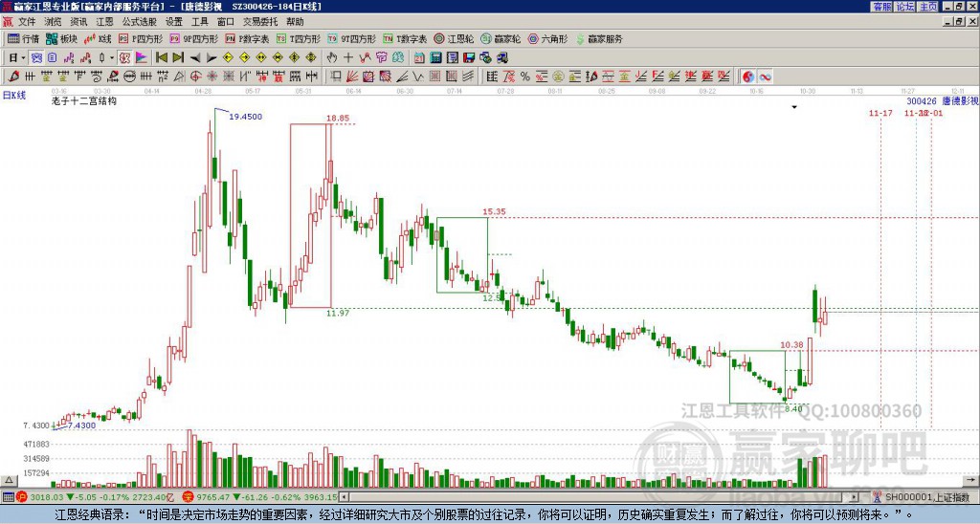Click the black left arrow icon
The width and height of the screenshot is (980, 524).
click(194, 58)
